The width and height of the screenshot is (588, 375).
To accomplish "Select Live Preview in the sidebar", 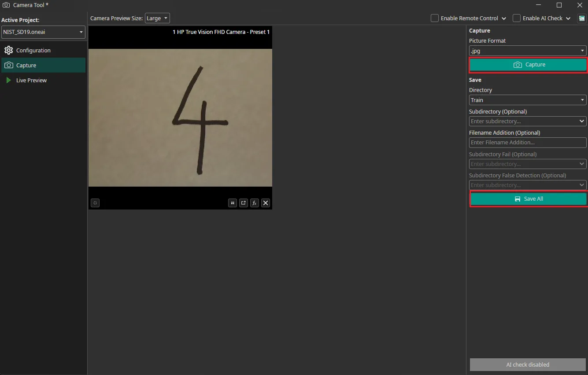I will (31, 80).
